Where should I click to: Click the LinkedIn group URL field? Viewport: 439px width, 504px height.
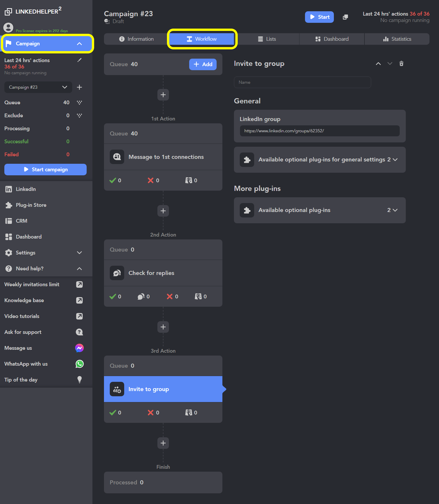click(x=320, y=131)
